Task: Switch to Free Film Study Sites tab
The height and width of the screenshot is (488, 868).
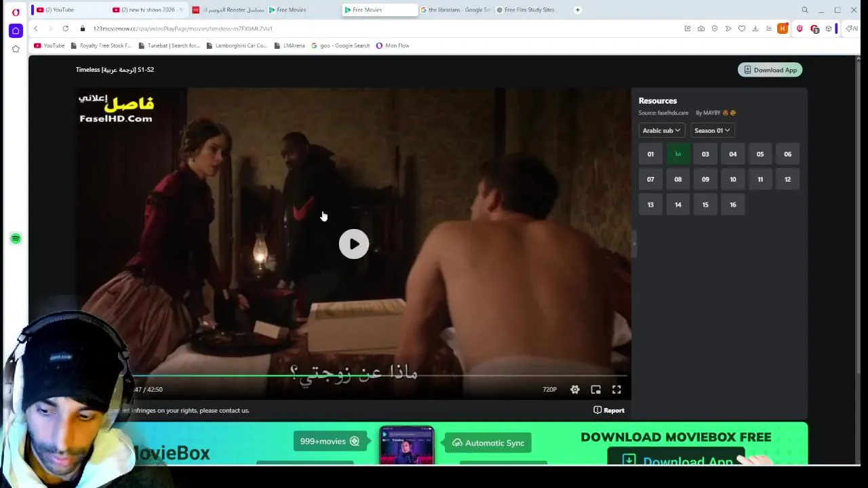Action: pos(531,9)
